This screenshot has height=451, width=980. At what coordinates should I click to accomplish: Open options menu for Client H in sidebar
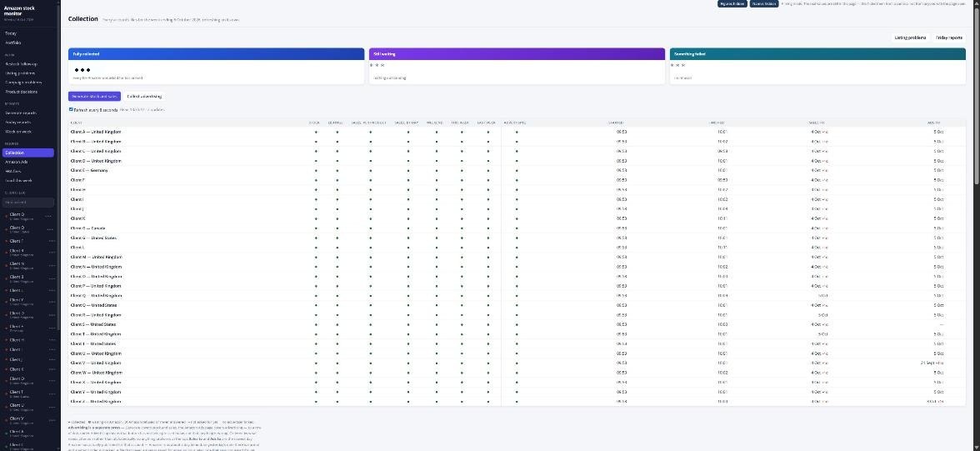point(52,340)
